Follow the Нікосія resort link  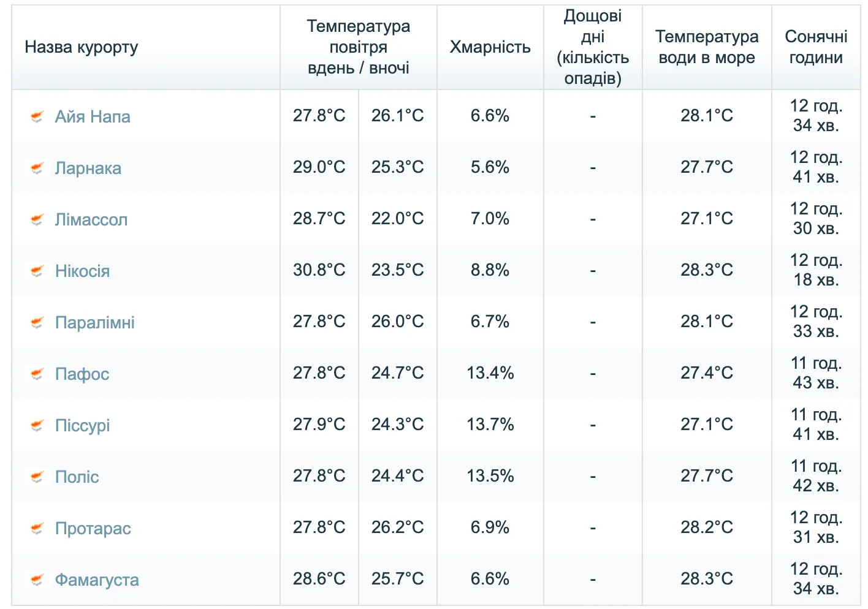coord(82,271)
